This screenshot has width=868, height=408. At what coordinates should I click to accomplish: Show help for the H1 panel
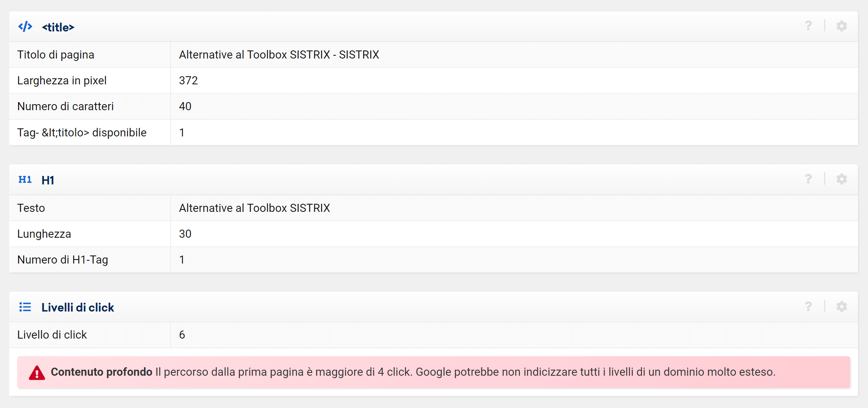[808, 179]
